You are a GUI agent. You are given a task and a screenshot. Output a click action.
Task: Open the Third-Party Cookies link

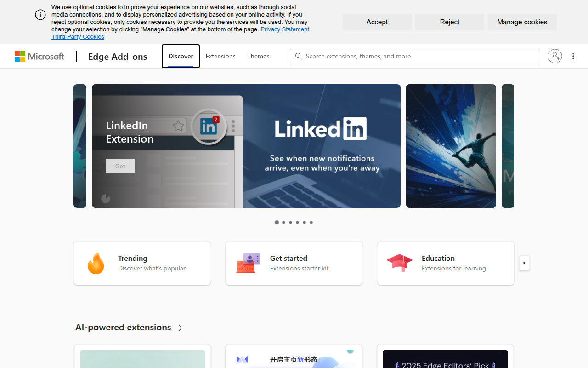coord(78,37)
